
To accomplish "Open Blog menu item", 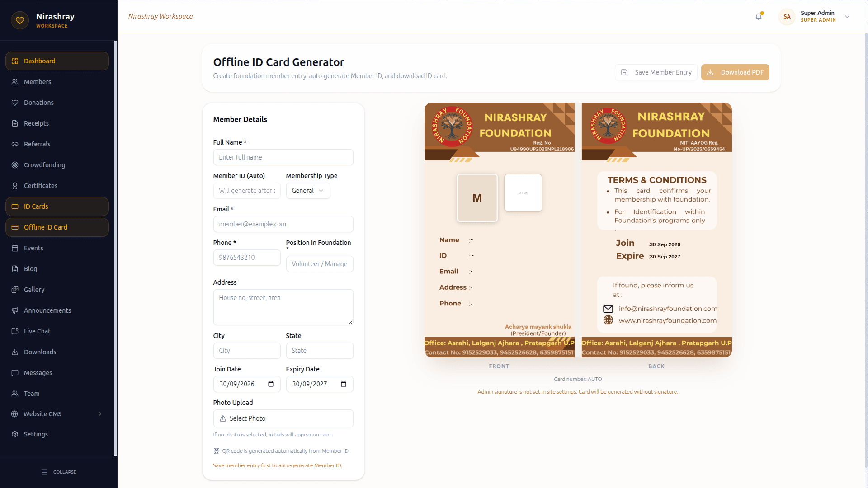I will pos(57,269).
